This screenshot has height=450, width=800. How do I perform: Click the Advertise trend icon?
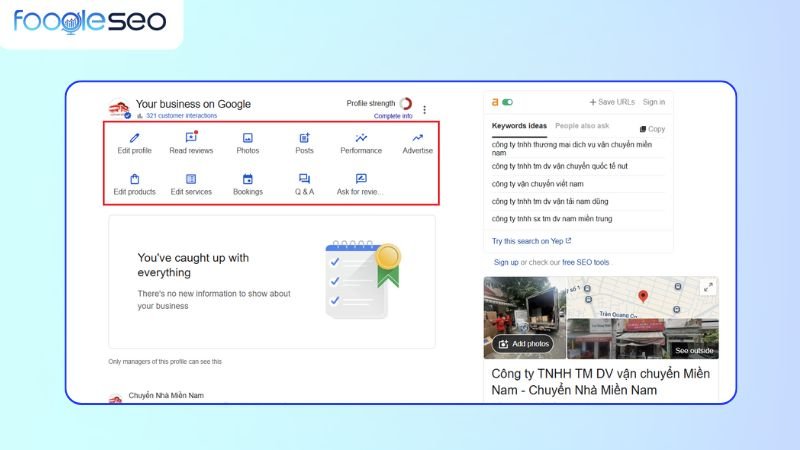coord(417,138)
